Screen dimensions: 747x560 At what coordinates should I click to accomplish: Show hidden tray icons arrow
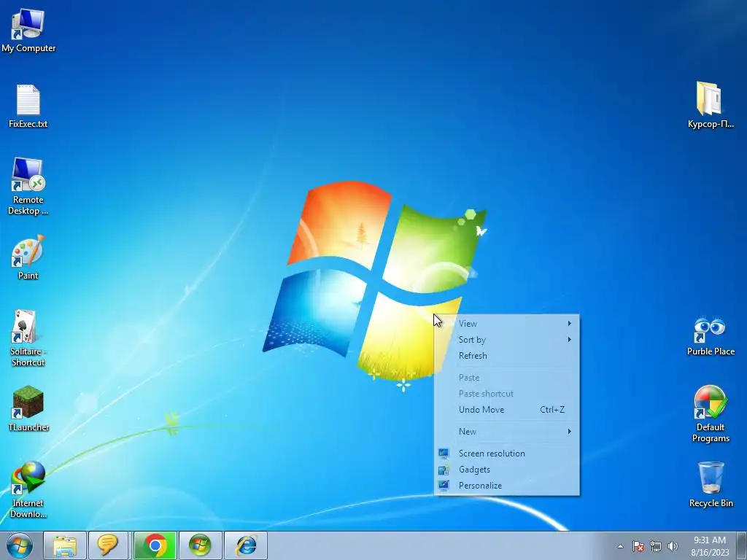[x=620, y=546]
